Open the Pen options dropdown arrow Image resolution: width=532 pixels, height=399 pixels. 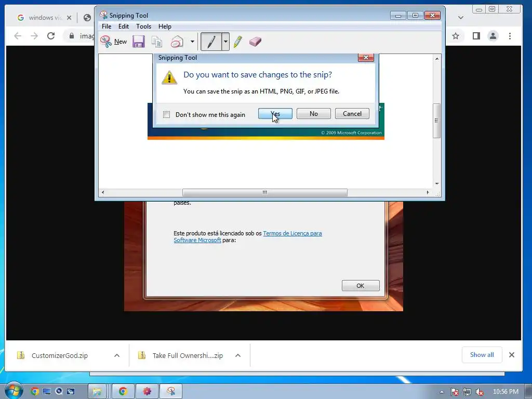[225, 42]
